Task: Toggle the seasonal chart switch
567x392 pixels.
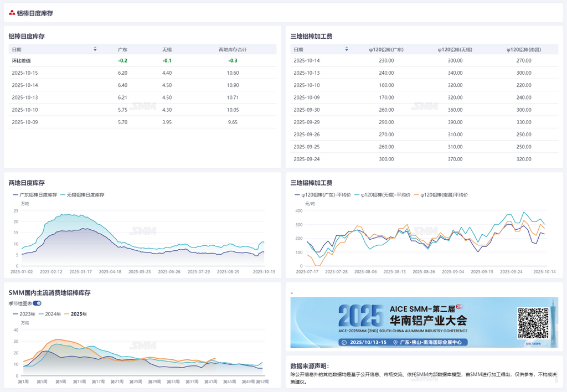Action: pyautogui.click(x=37, y=303)
